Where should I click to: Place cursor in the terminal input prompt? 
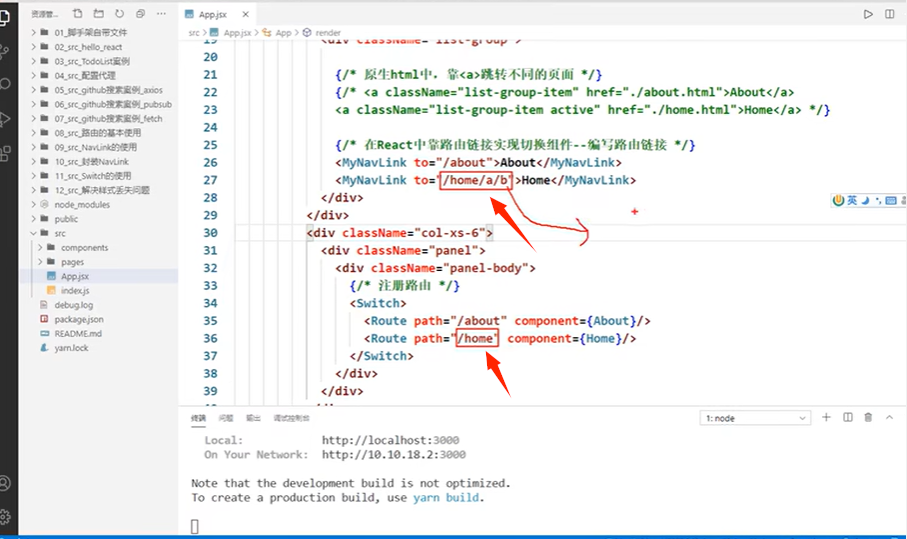click(x=195, y=526)
